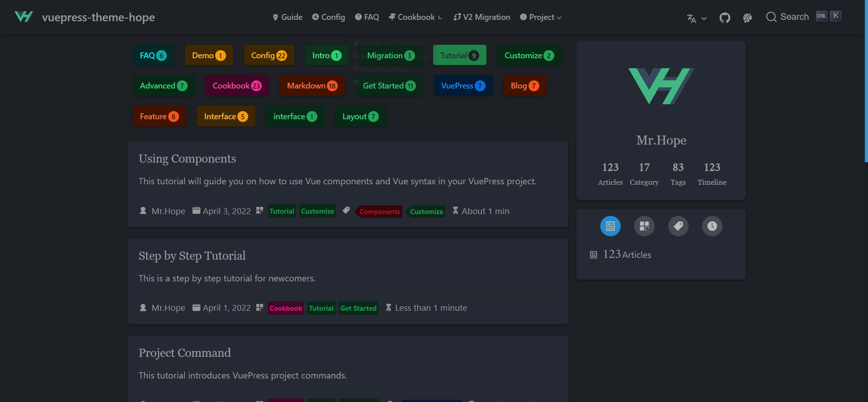The width and height of the screenshot is (868, 402).
Task: Click Cookbook category on Step by Step card
Action: point(286,308)
